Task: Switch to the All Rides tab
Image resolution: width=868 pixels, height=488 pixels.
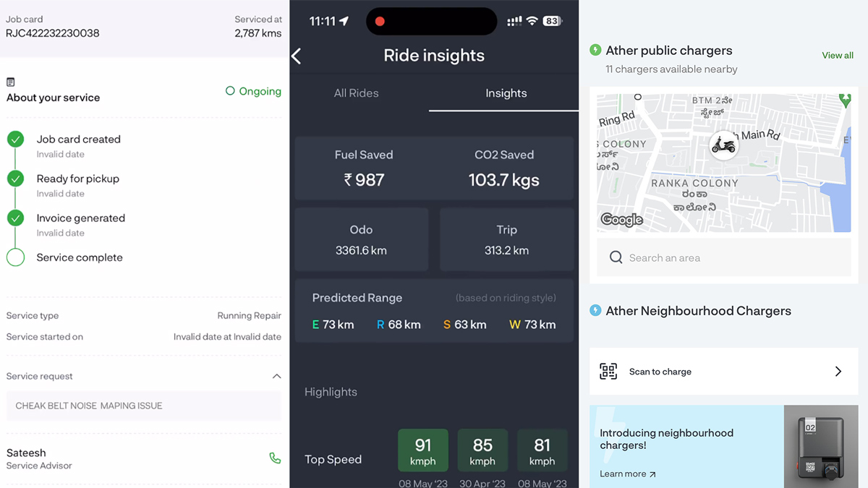Action: point(356,93)
